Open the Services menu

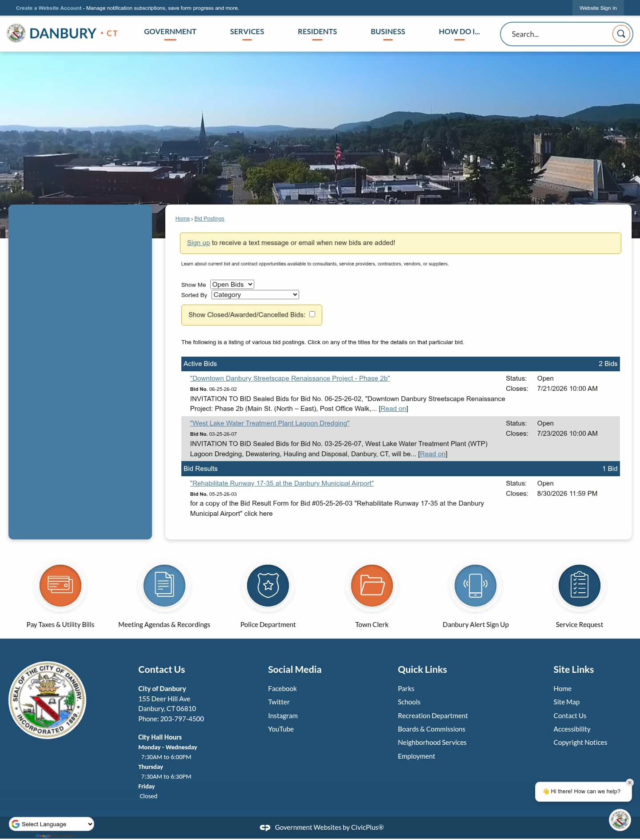[x=247, y=32]
